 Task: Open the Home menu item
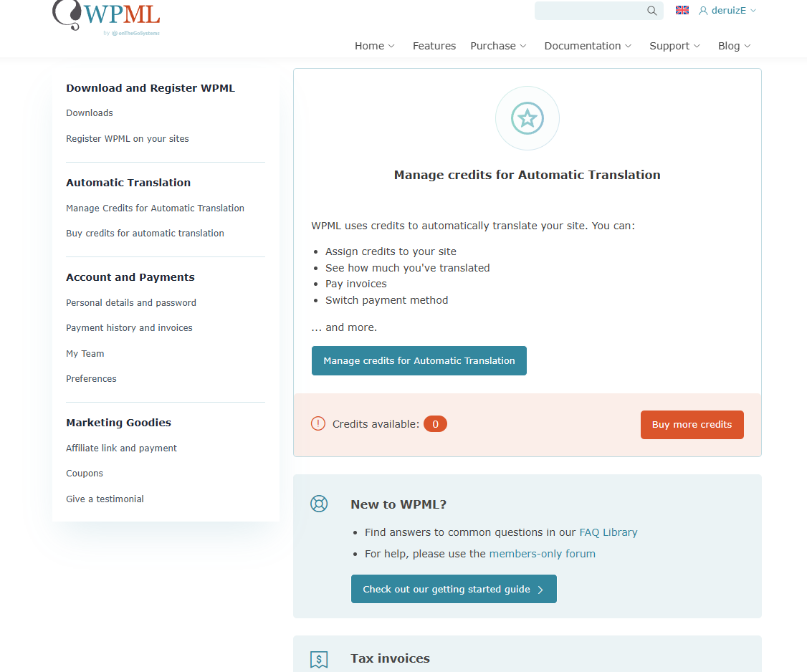pos(369,46)
